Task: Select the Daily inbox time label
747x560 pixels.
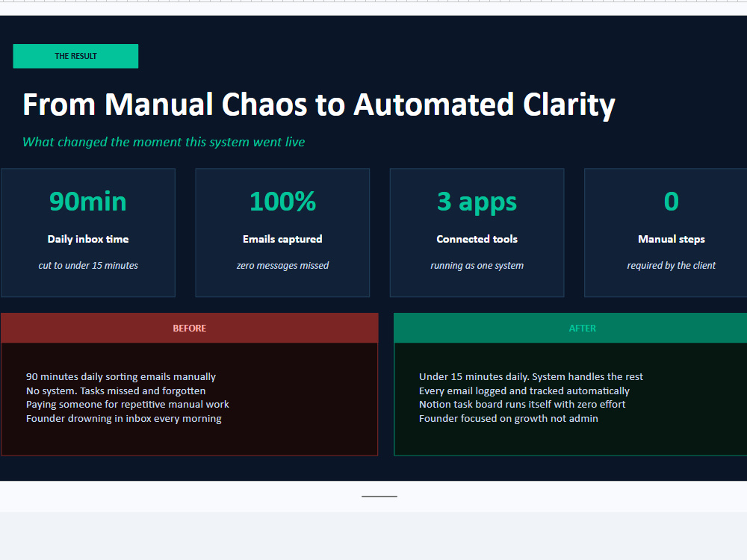Action: point(88,239)
